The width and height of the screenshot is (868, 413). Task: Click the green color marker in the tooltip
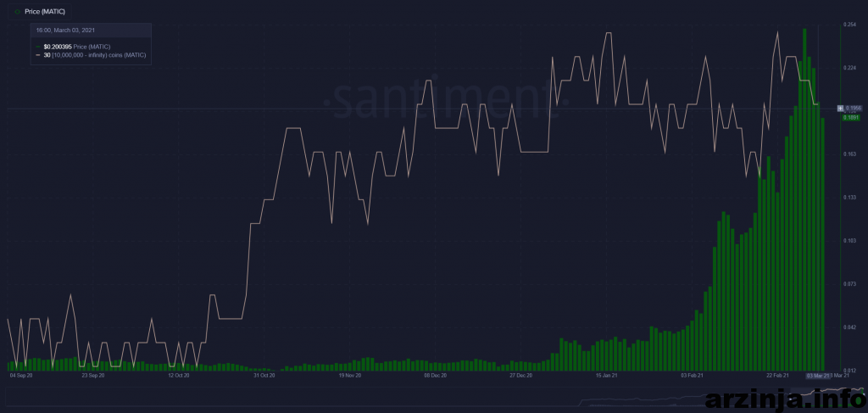click(37, 46)
